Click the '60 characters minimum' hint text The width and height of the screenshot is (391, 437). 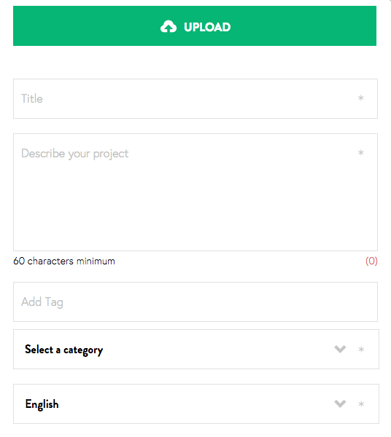click(x=64, y=261)
